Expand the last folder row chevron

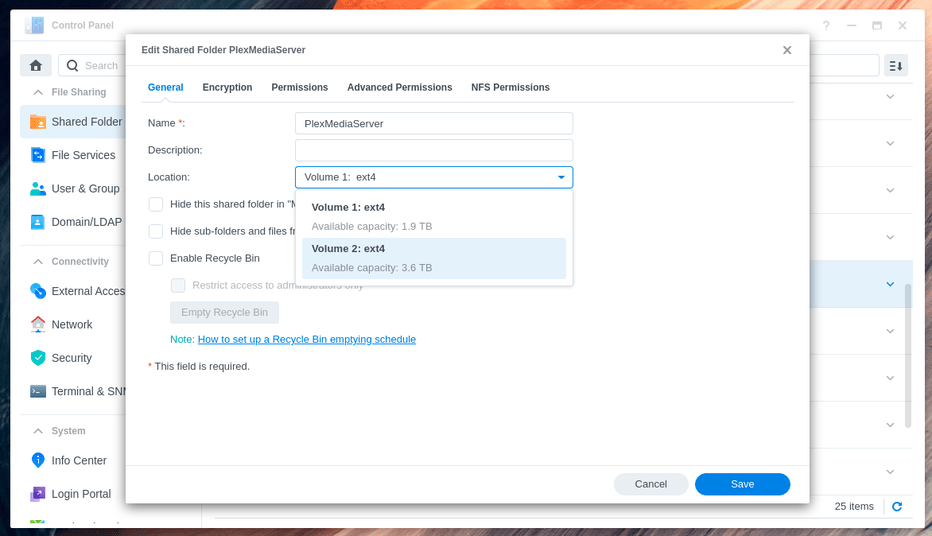pos(890,472)
